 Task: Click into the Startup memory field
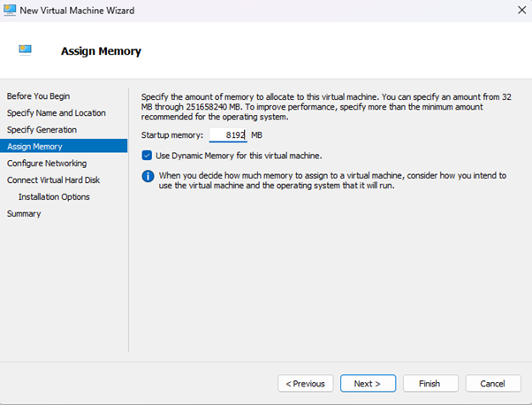[228, 134]
